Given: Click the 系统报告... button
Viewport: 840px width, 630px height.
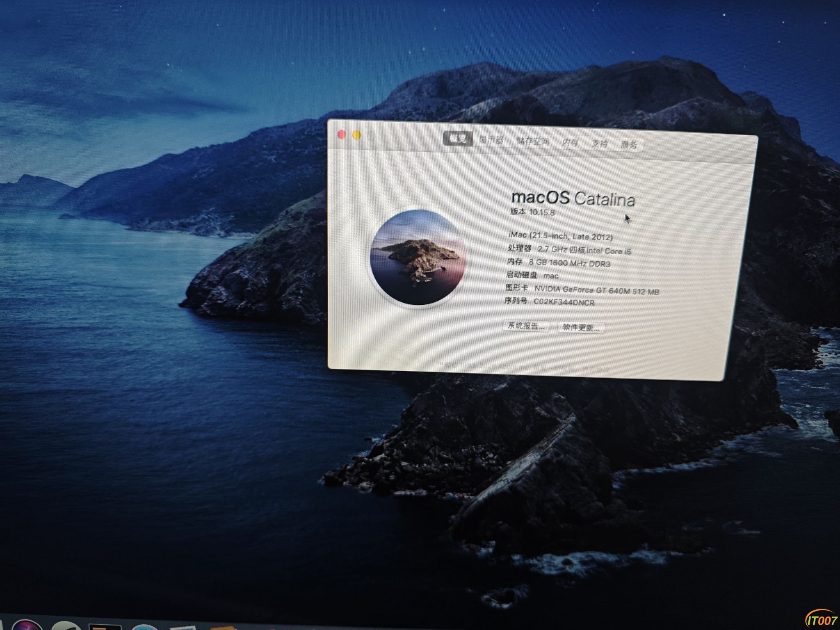Looking at the screenshot, I should pos(526,326).
